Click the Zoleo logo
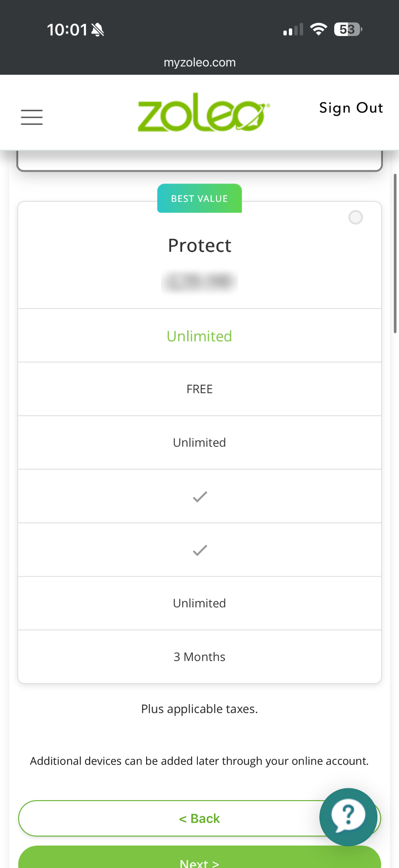Image resolution: width=399 pixels, height=868 pixels. click(203, 112)
